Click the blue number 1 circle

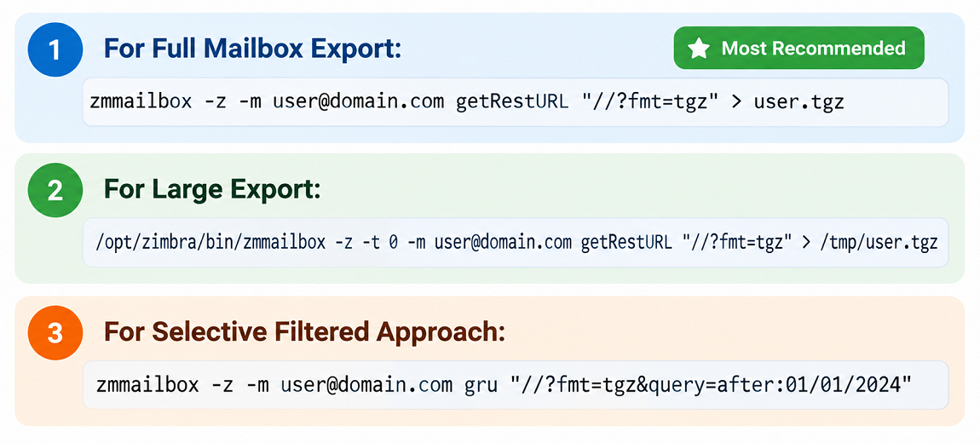point(55,49)
